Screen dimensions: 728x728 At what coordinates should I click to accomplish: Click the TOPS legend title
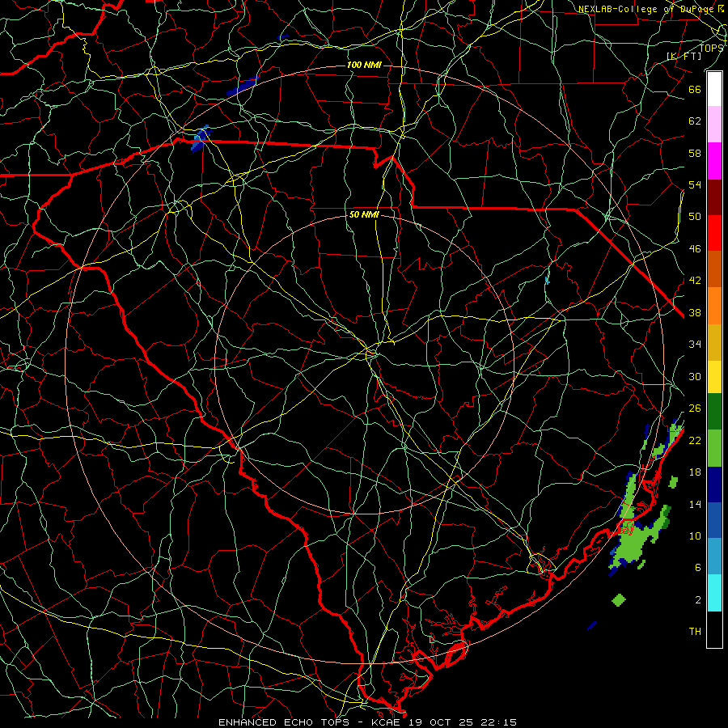point(711,48)
